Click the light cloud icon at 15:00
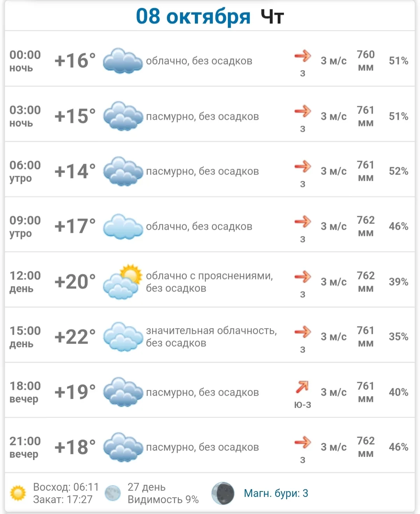The image size is (420, 514). click(123, 337)
